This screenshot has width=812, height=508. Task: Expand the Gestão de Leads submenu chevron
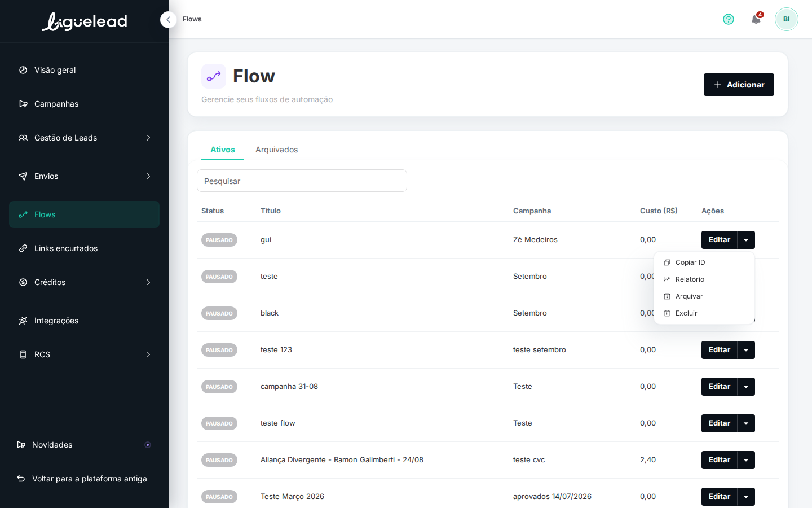click(x=148, y=138)
